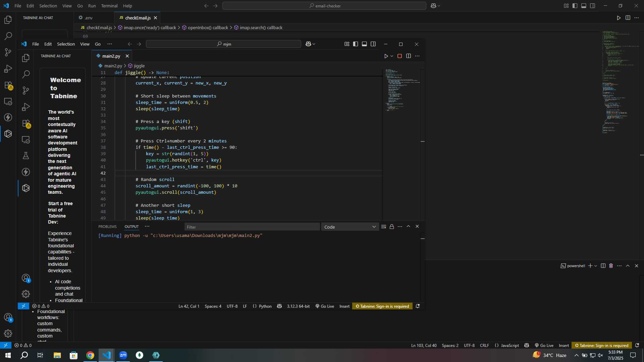Open Zoom from Windows taskbar
Viewport: 644px width, 362px height.
[x=123, y=355]
